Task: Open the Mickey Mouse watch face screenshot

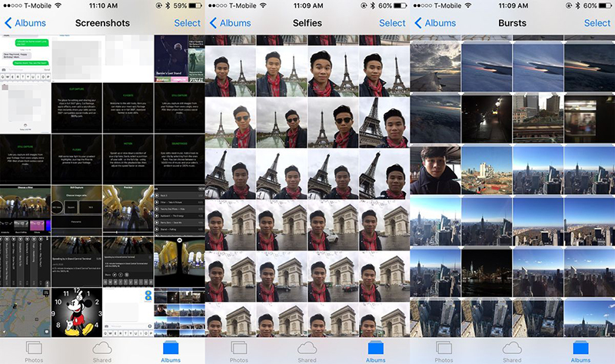Action: (x=77, y=313)
